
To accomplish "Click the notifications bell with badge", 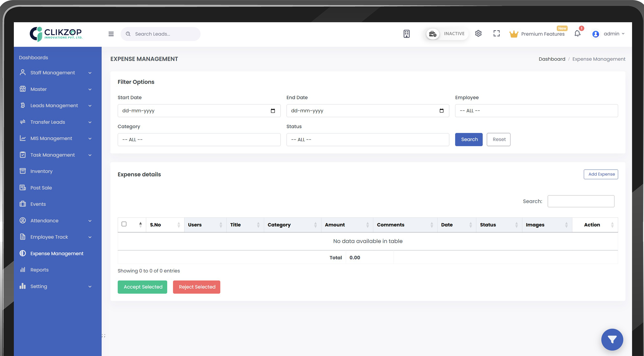I will 578,34.
